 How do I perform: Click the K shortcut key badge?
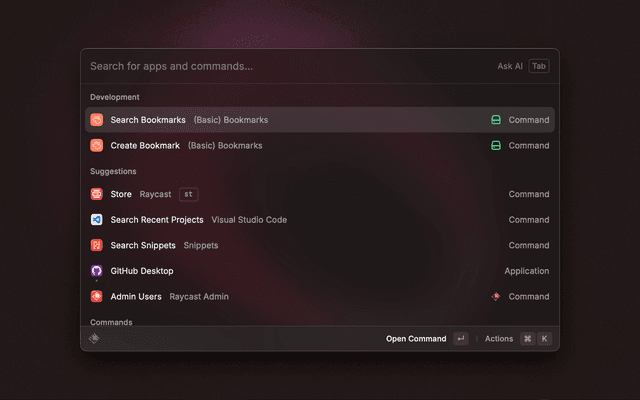tap(545, 339)
